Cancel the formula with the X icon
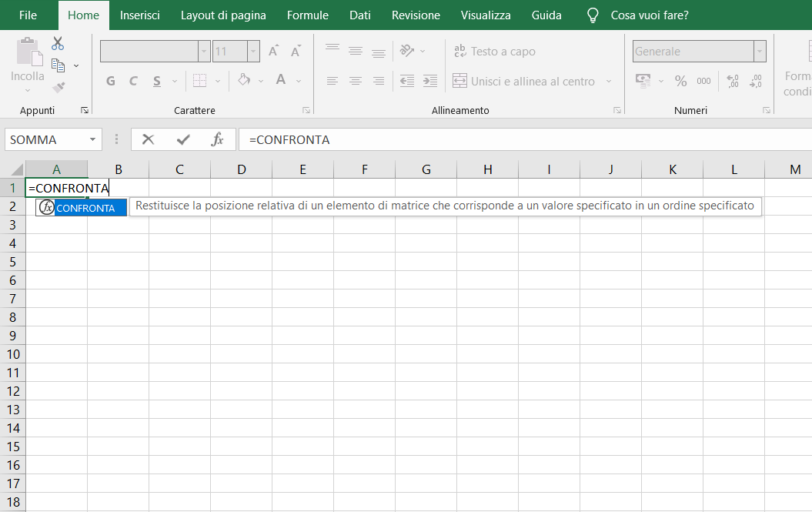This screenshot has width=812, height=512. click(148, 139)
